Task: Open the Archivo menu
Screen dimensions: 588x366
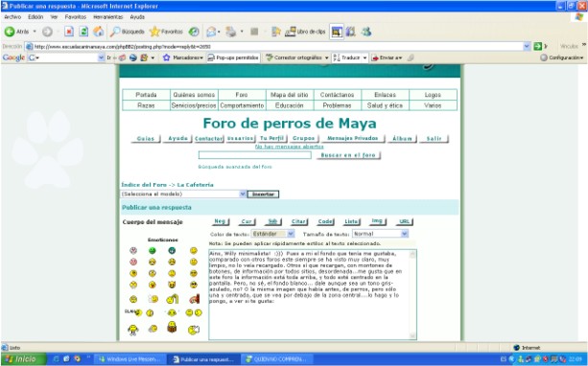Action: pyautogui.click(x=12, y=17)
